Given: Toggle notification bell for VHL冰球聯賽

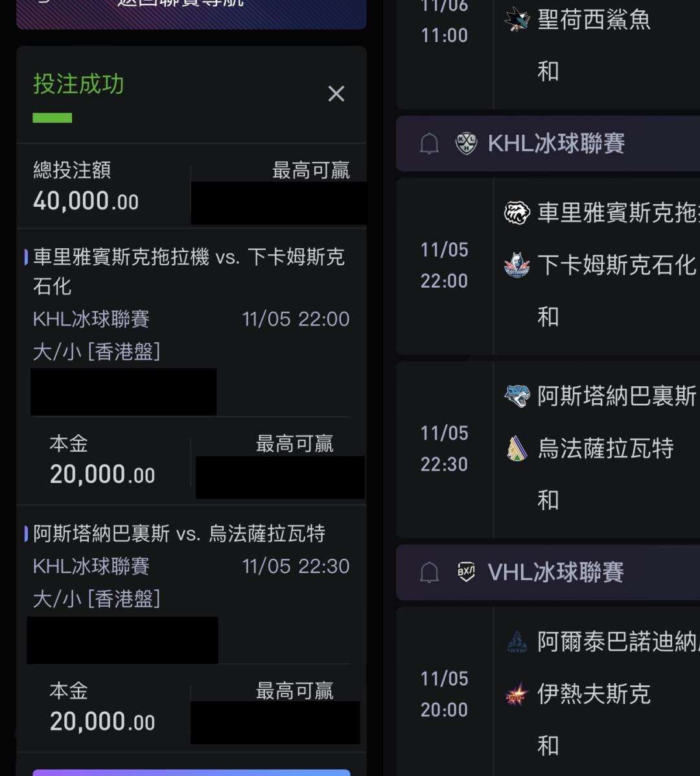Looking at the screenshot, I should point(429,572).
